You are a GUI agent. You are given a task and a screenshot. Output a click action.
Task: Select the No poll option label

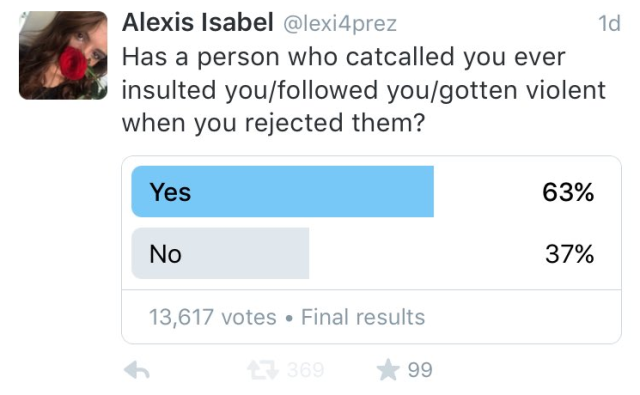(165, 254)
